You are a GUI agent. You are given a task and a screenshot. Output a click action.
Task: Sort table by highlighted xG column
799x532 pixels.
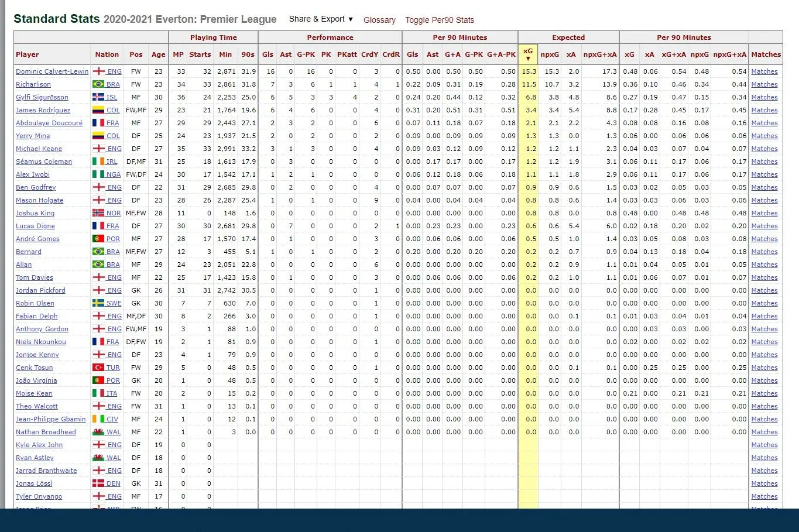click(x=527, y=54)
